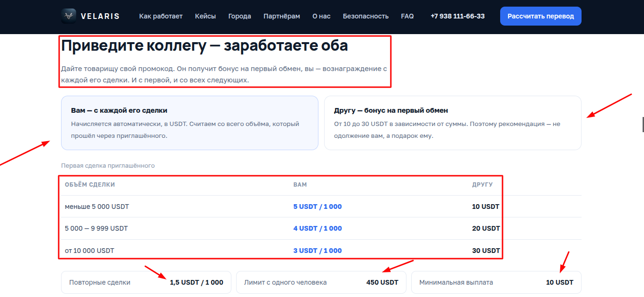Click the "ВАМ" column header
The width and height of the screenshot is (644, 297).
point(300,185)
